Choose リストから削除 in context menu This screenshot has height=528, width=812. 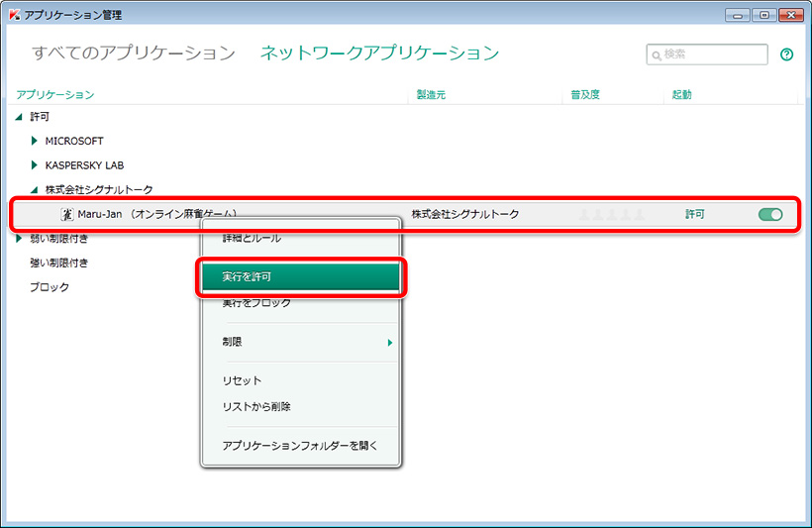pos(256,406)
